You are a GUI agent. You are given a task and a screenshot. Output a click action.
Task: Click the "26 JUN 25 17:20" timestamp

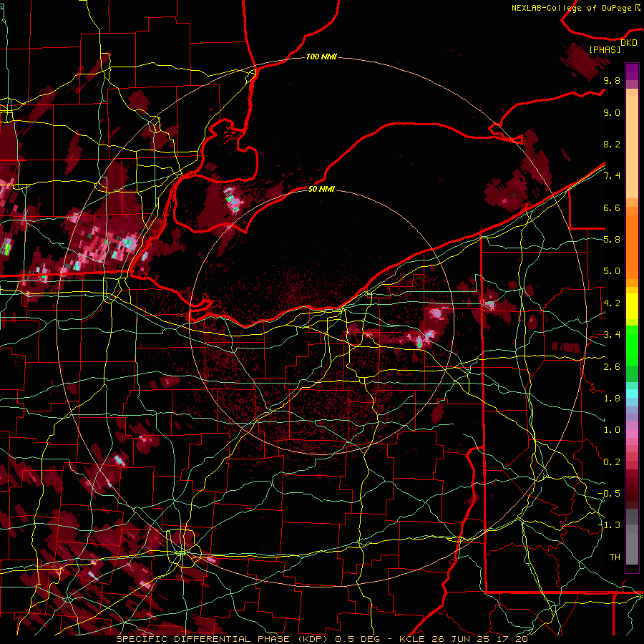click(x=479, y=639)
